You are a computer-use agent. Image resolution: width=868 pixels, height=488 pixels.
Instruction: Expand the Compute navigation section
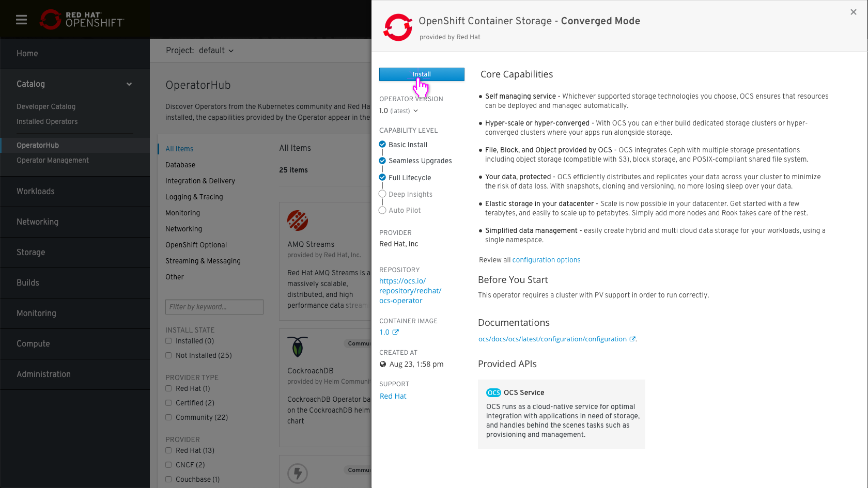tap(75, 344)
